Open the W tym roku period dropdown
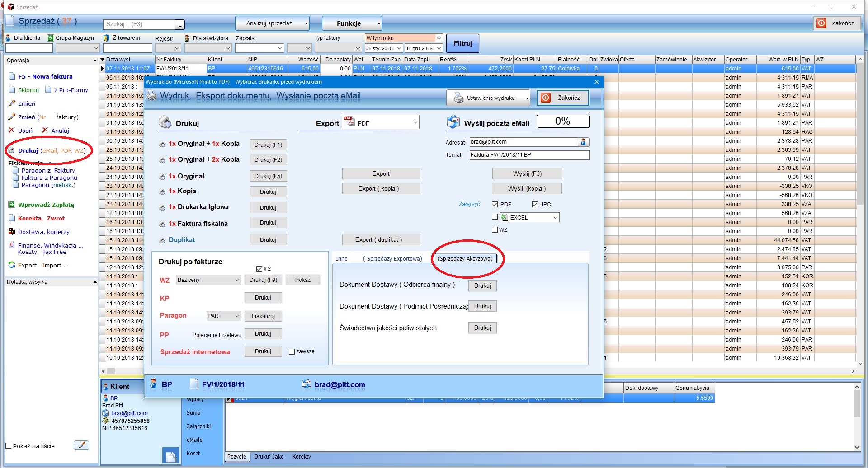Image resolution: width=868 pixels, height=468 pixels. 439,38
